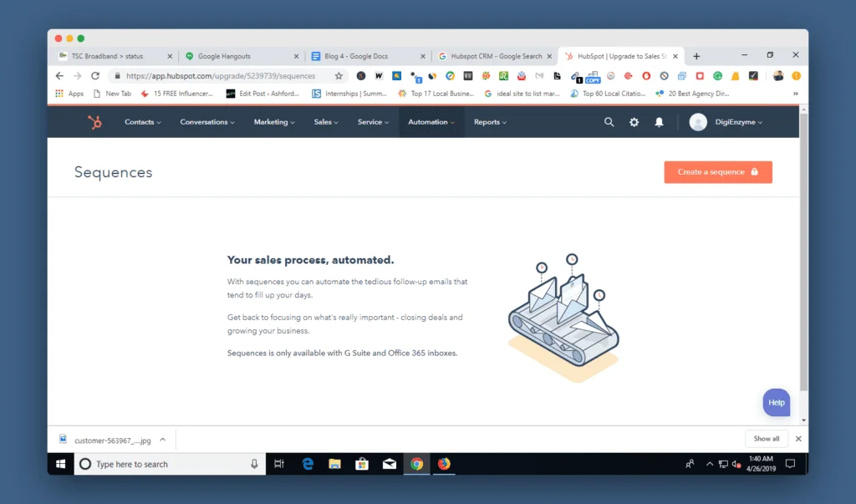Open the 15 FREE Influencer bookmark

(x=177, y=94)
